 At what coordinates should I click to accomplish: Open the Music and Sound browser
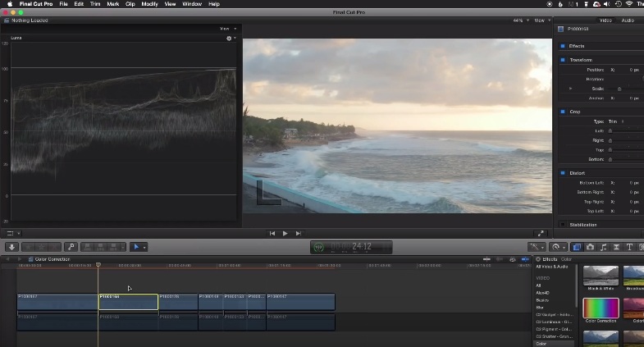click(603, 246)
